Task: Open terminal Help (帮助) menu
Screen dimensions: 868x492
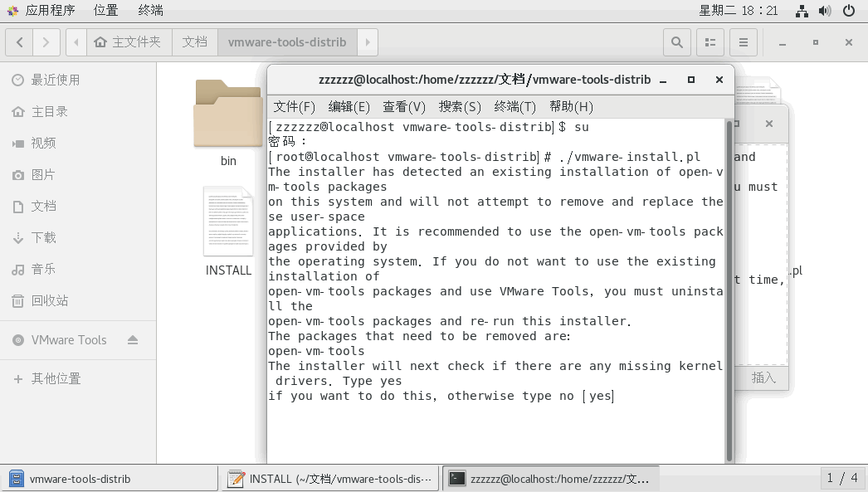Action: [571, 107]
